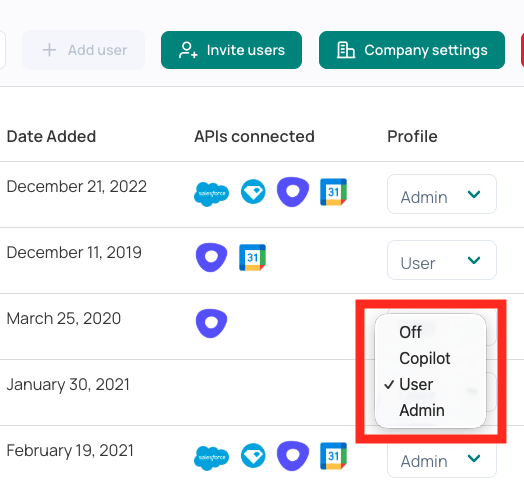Expand Admin profile dropdown for February 19, 2021
The width and height of the screenshot is (524, 490).
[442, 458]
